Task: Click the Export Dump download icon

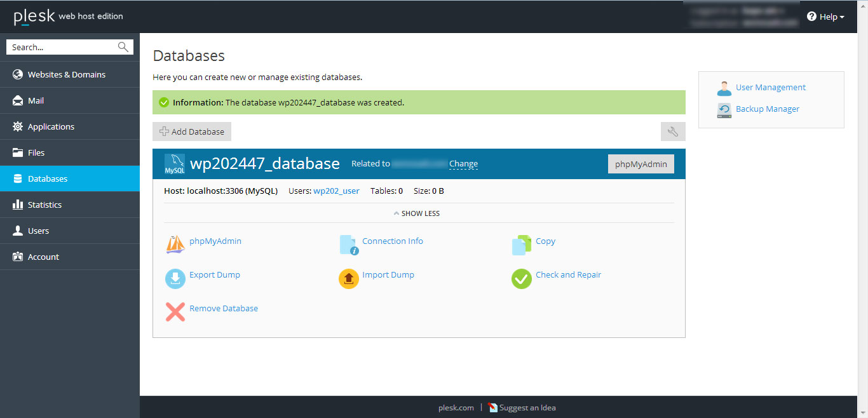Action: 175,279
